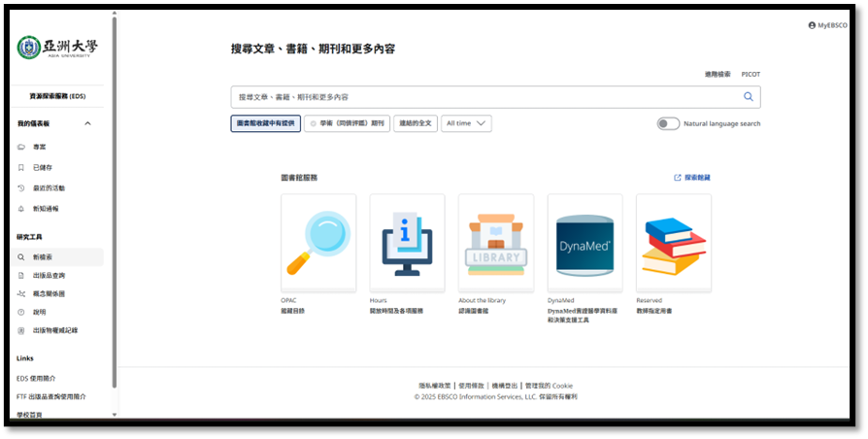Click the search magnifier icon in search box
868x439 pixels.
click(748, 97)
